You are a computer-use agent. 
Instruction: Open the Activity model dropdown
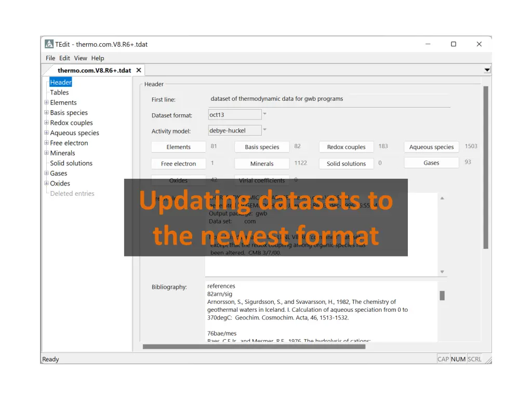click(x=264, y=130)
